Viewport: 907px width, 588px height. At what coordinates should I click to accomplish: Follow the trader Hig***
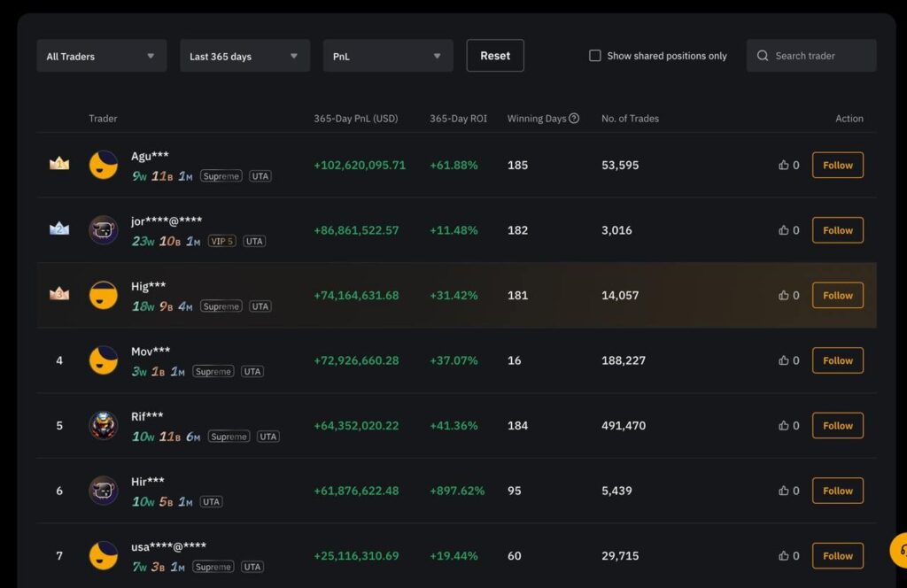tap(836, 295)
